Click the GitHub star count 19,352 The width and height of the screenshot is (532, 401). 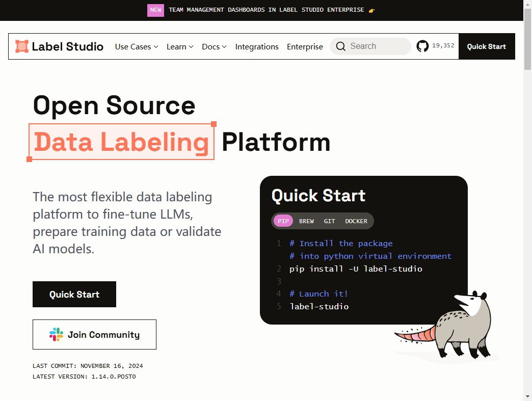tap(443, 45)
